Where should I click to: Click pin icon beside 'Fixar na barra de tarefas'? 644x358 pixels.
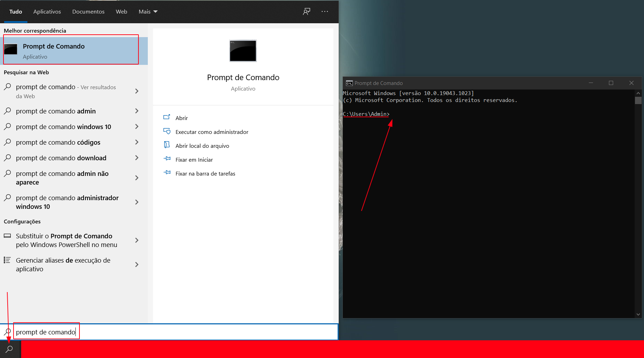(167, 172)
